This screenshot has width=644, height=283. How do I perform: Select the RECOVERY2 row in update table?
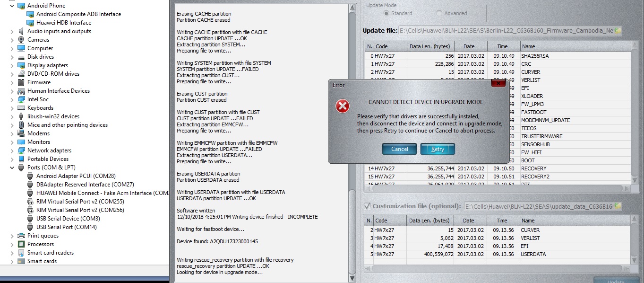[498, 177]
